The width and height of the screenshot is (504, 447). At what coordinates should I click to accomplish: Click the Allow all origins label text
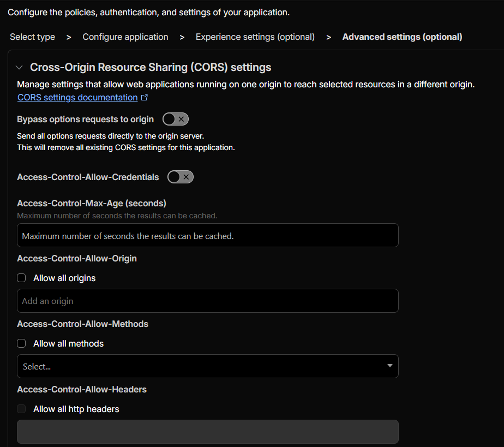pos(64,278)
